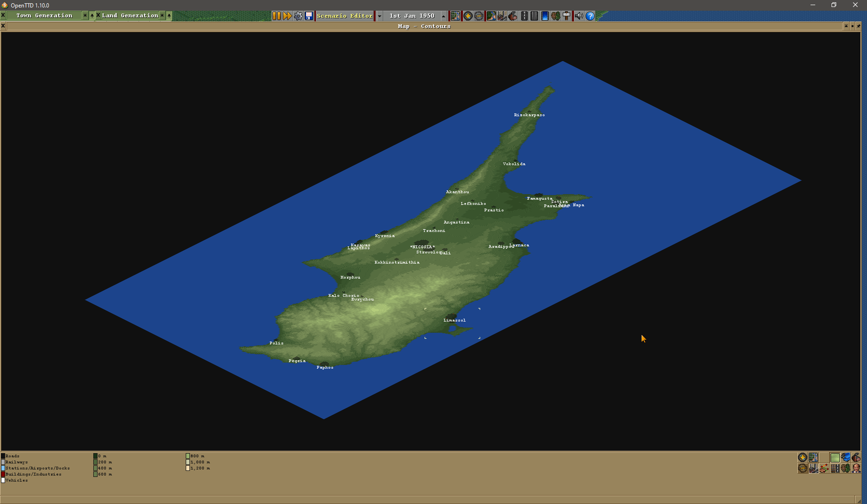Click the Polis town label on map

[276, 343]
